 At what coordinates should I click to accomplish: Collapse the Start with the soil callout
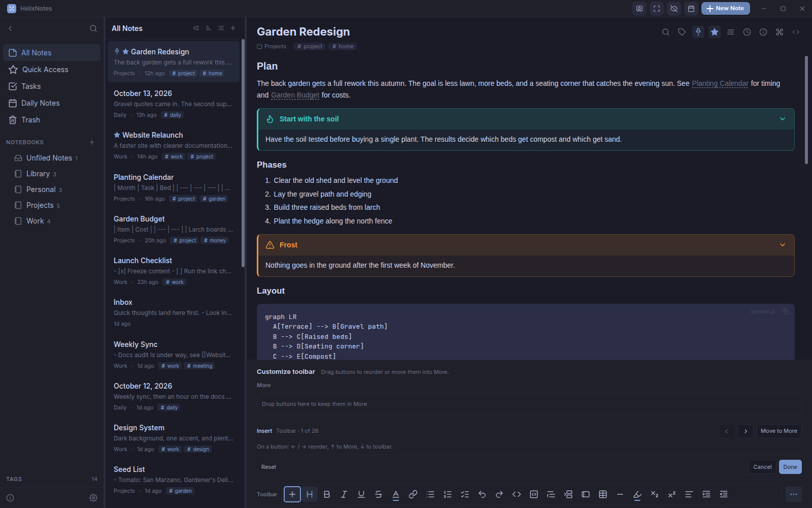tap(783, 119)
